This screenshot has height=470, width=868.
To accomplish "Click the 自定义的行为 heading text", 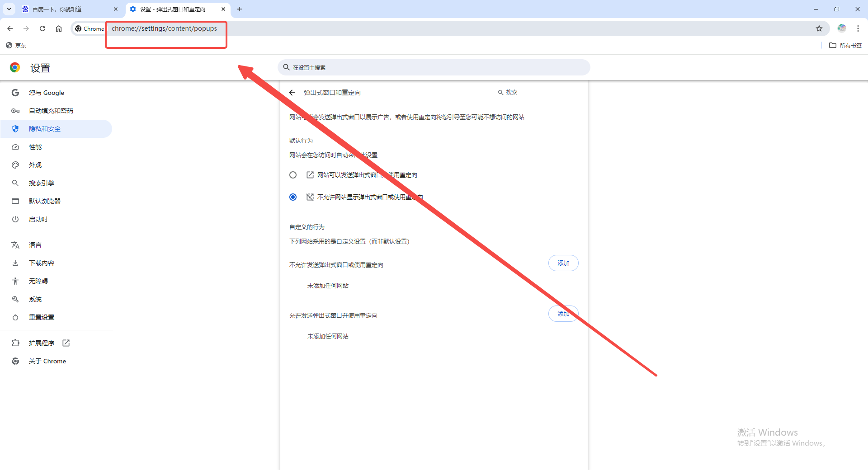I will click(307, 227).
